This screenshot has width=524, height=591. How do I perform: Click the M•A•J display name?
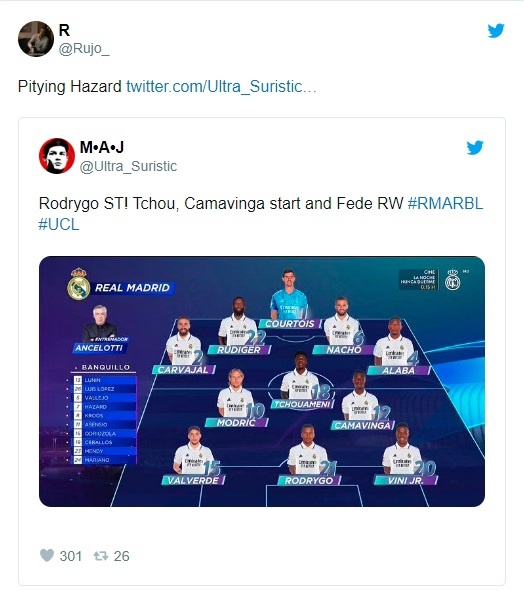tap(102, 147)
